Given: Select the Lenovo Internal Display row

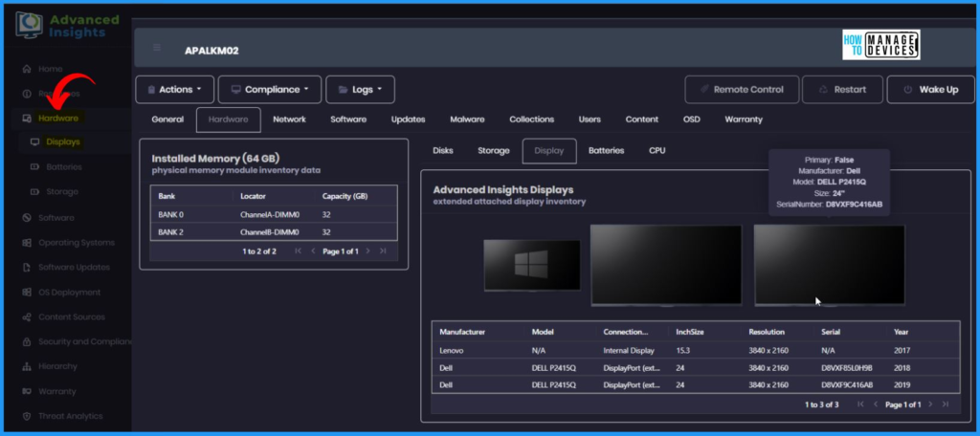Looking at the screenshot, I should pyautogui.click(x=696, y=350).
